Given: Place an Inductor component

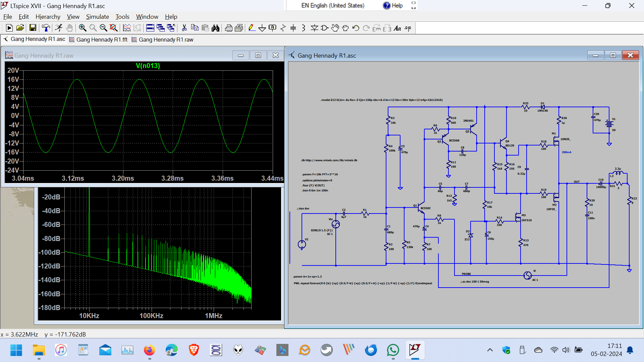Looking at the screenshot, I should [304, 28].
